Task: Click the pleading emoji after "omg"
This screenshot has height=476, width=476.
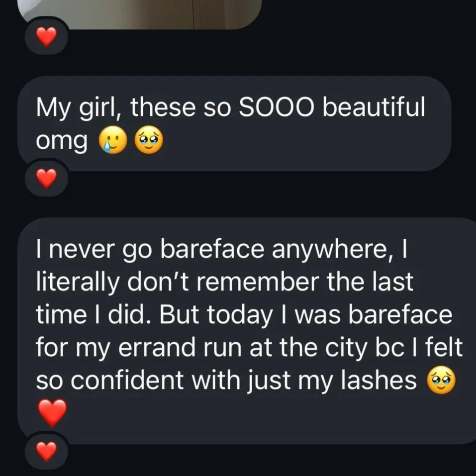Action: [148, 140]
